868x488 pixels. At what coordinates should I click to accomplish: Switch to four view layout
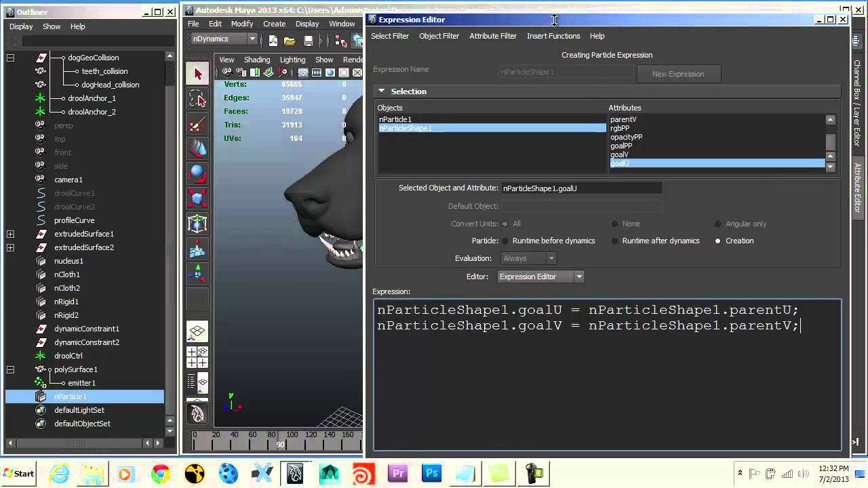tap(197, 357)
